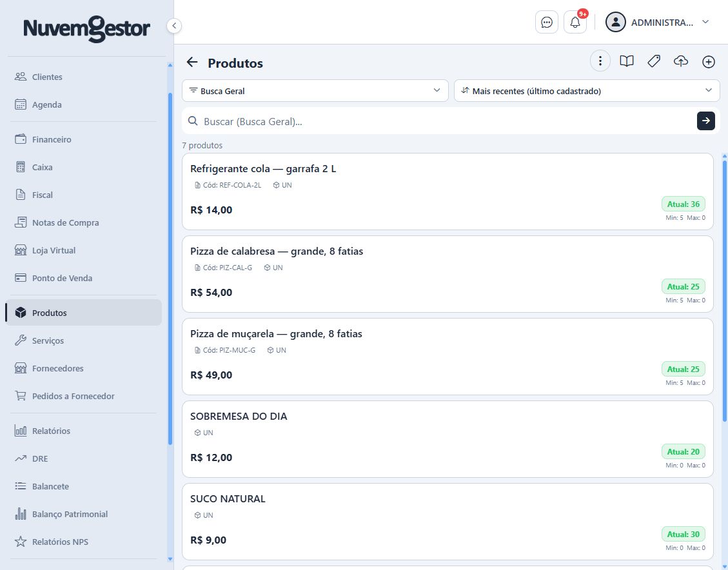Open Fiscal in the sidebar
The image size is (728, 570).
[x=84, y=195]
